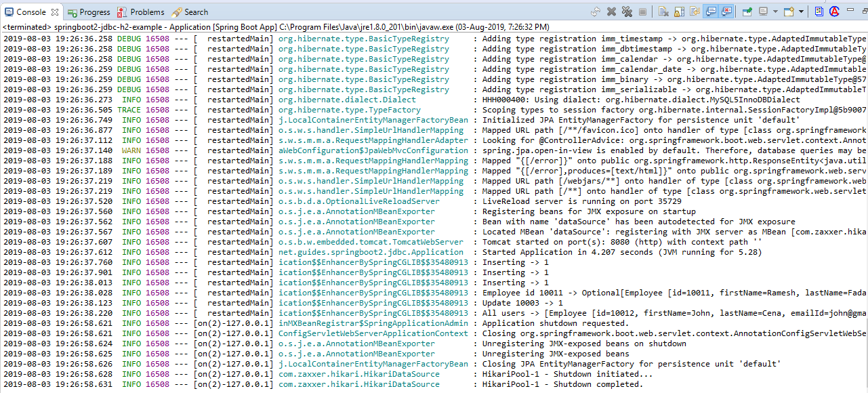Disable show console when standard error changes
868x393 pixels.
coord(728,10)
